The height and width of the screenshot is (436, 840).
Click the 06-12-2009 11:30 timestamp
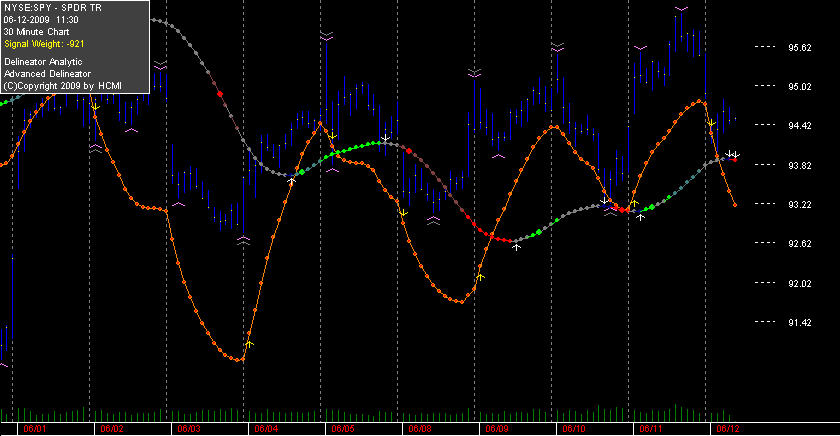click(41, 20)
